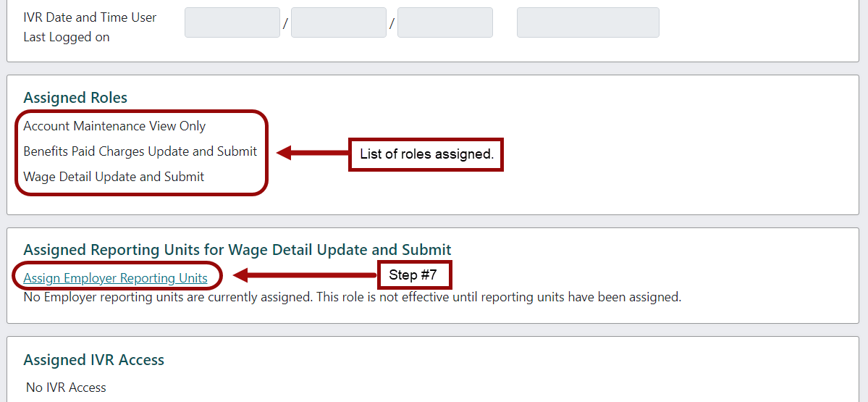
Task: Choose the Wage Detail Update and Submit role
Action: tap(114, 177)
